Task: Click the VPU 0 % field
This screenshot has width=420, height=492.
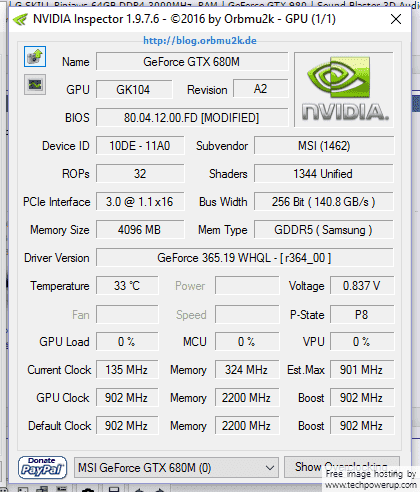Action: (x=362, y=341)
